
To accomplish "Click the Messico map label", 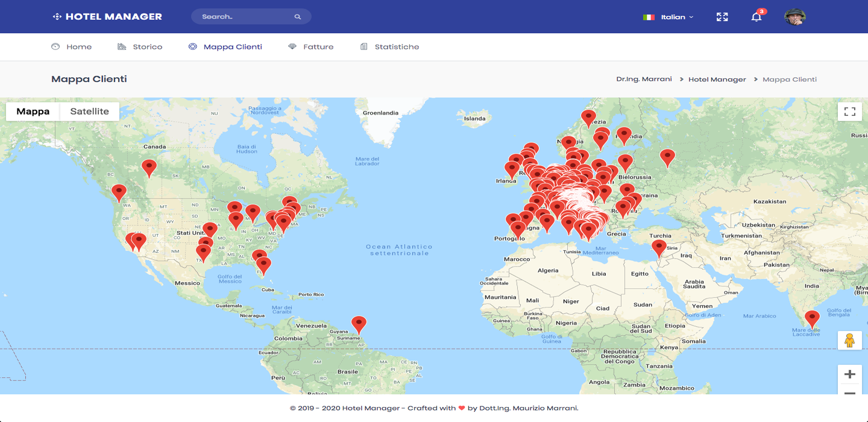I will 187,283.
